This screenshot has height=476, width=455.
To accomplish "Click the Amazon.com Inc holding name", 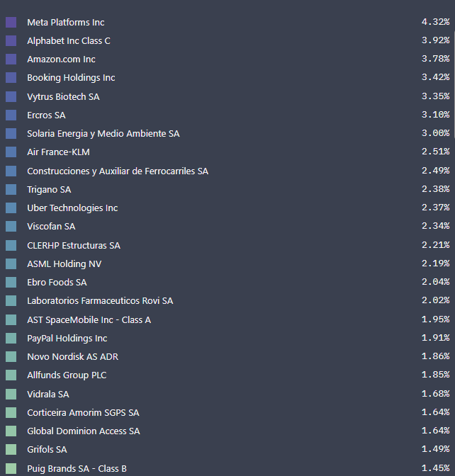I will (61, 59).
